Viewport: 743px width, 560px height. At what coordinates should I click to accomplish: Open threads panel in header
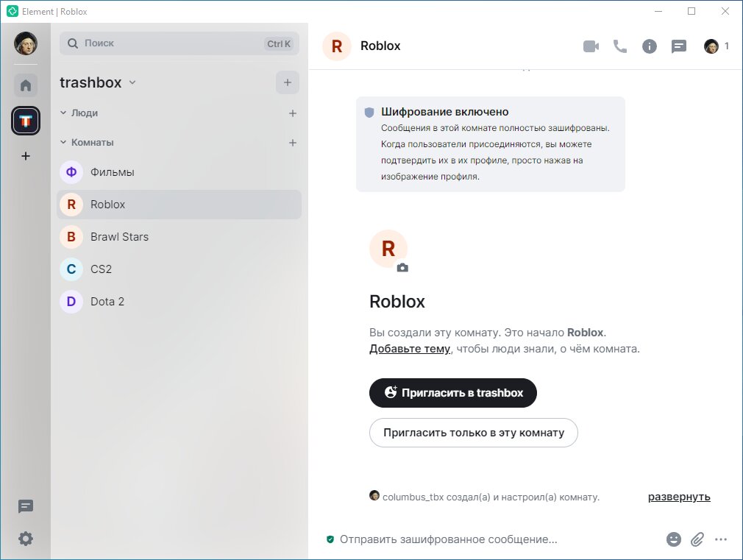(x=678, y=46)
